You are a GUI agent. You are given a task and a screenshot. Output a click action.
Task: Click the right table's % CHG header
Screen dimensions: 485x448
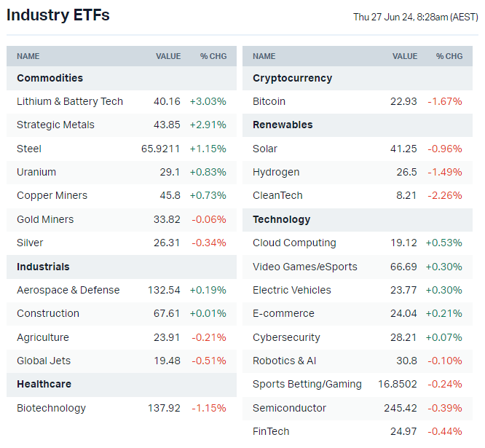[x=449, y=56]
